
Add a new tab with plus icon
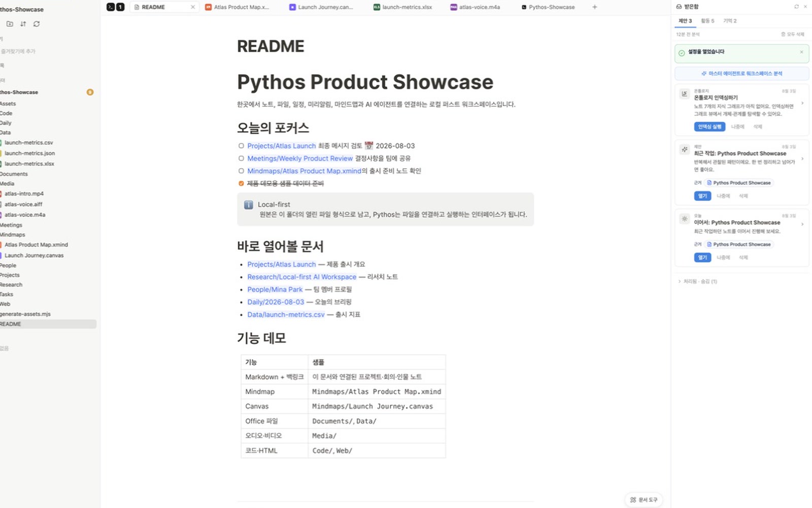(595, 7)
